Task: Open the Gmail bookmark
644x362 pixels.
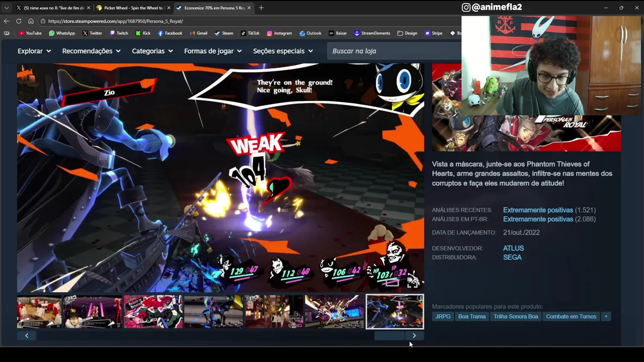Action: pos(198,33)
